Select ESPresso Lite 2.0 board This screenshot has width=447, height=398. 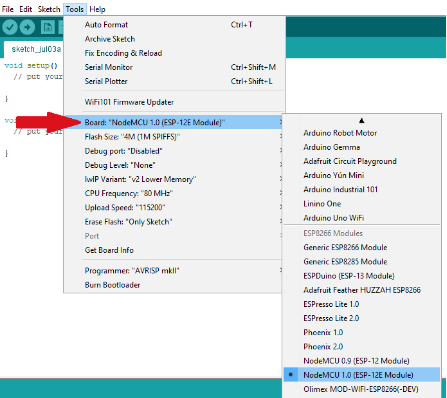(362, 318)
